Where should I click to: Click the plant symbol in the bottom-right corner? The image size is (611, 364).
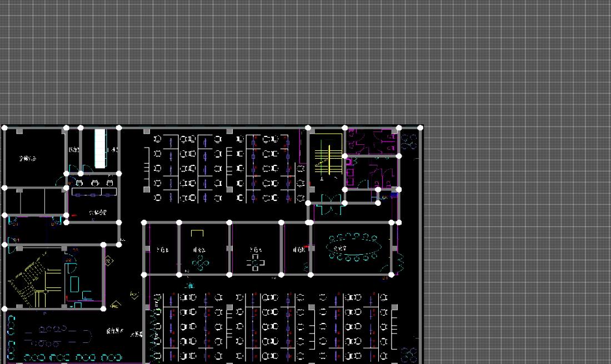tap(408, 355)
